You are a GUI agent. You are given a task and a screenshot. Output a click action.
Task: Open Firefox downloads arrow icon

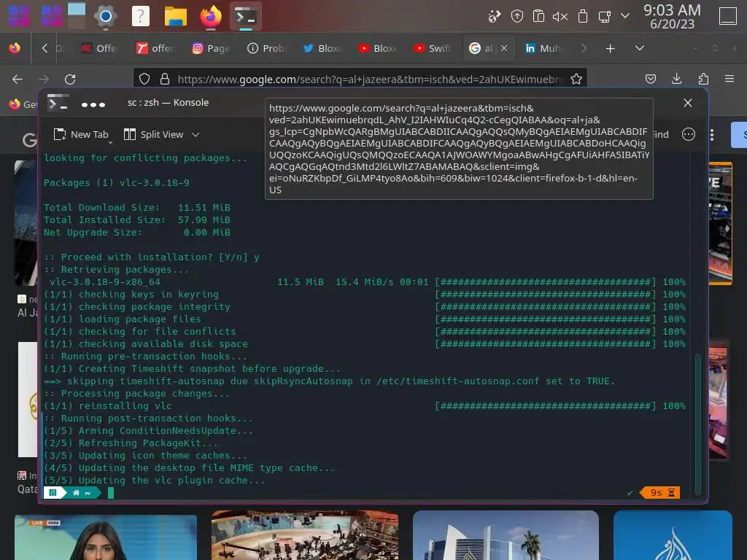coord(676,79)
